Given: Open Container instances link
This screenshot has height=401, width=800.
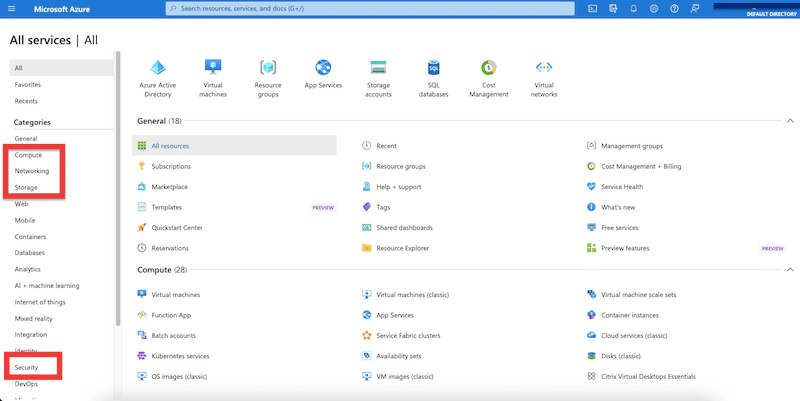Looking at the screenshot, I should 630,315.
